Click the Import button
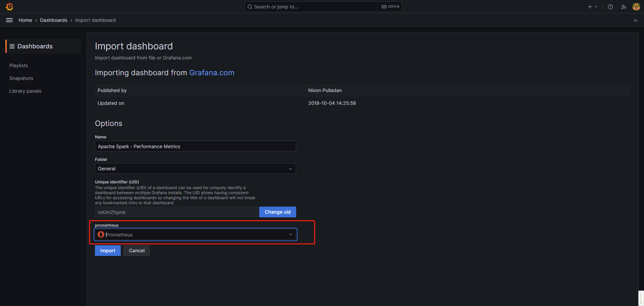This screenshot has width=644, height=306. (x=108, y=251)
